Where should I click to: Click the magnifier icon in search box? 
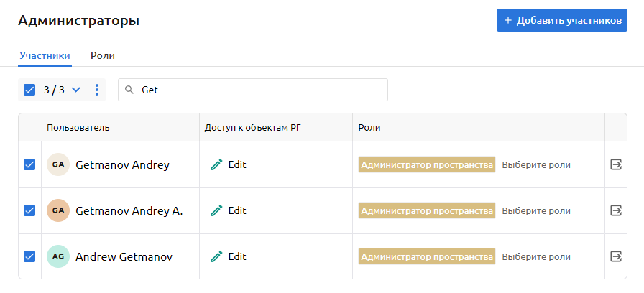[x=129, y=90]
